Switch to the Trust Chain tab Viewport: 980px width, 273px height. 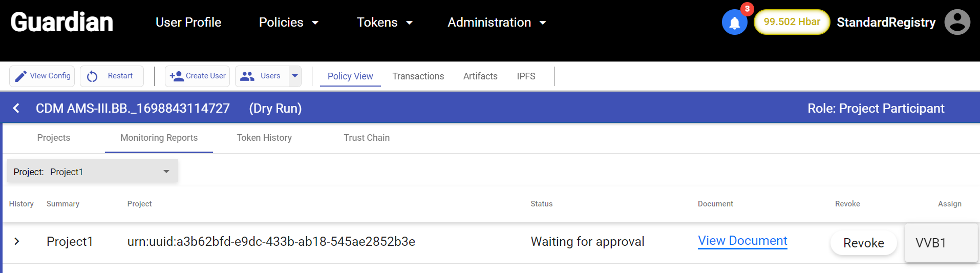[x=367, y=138]
